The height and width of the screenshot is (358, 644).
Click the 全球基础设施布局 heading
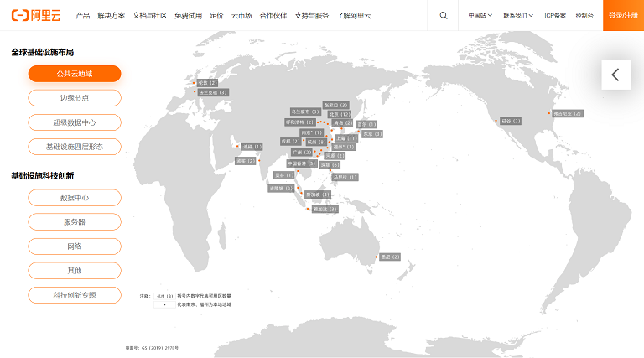point(42,52)
